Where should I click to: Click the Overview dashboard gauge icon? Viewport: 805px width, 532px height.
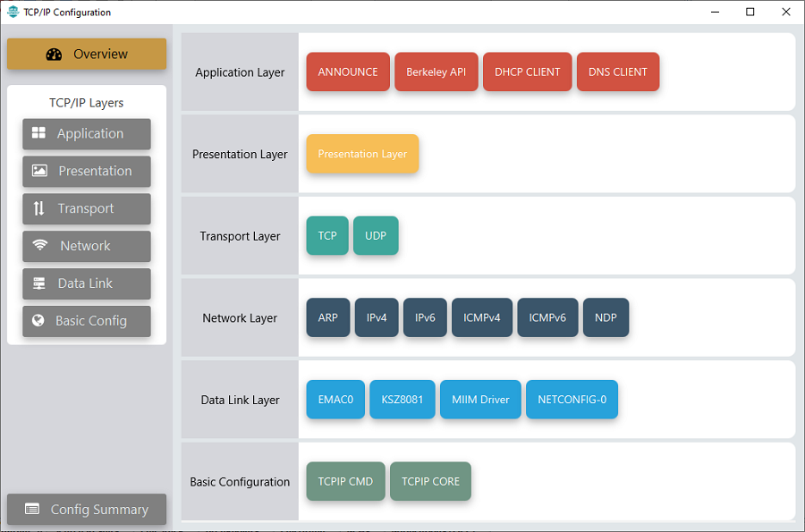(x=54, y=55)
